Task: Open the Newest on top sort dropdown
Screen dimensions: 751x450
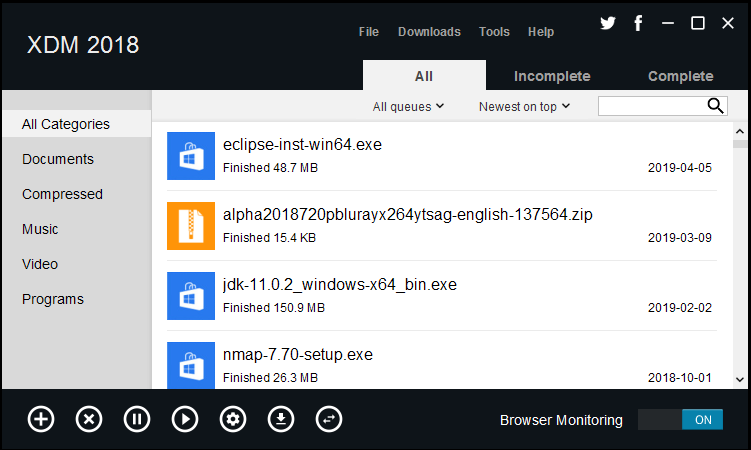Action: point(524,106)
